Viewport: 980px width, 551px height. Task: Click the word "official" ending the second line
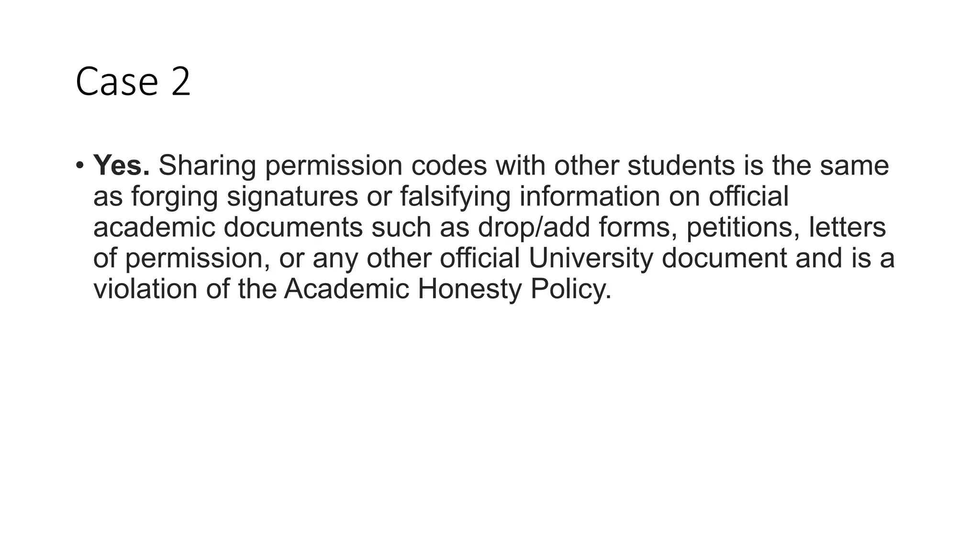748,197
